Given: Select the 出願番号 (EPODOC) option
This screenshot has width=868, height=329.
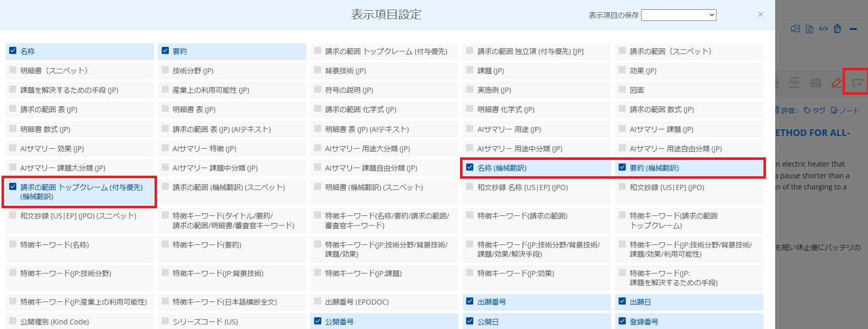Looking at the screenshot, I should [318, 301].
